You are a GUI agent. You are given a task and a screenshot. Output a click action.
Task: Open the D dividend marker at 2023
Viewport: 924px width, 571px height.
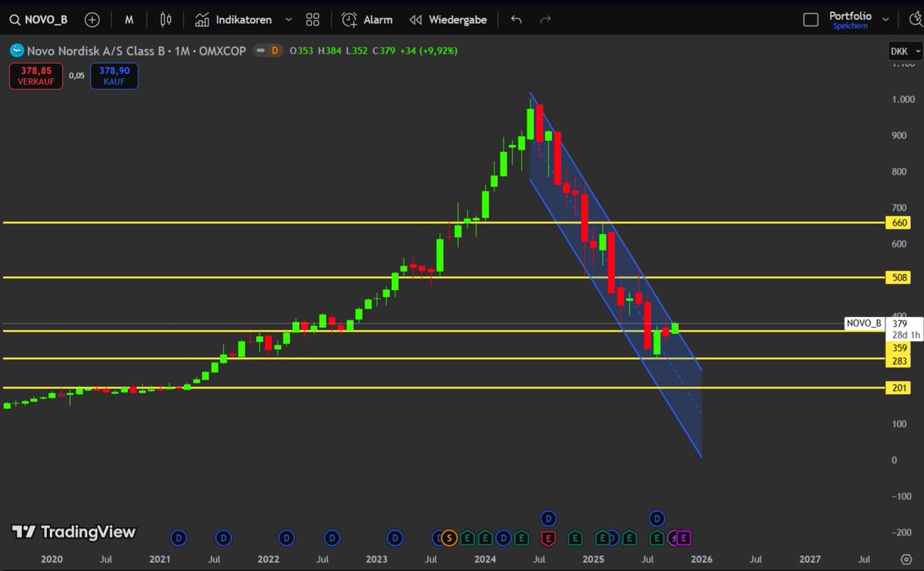coord(394,537)
